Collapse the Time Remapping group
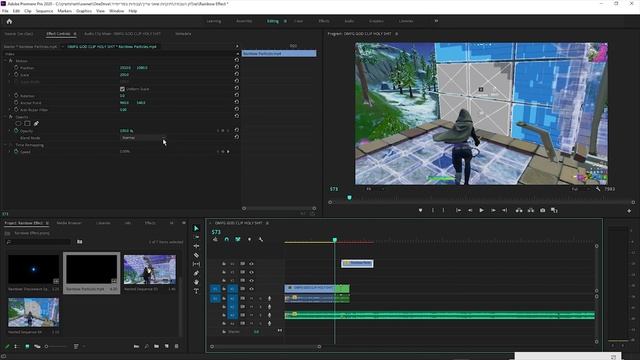640x360 pixels. pos(6,145)
